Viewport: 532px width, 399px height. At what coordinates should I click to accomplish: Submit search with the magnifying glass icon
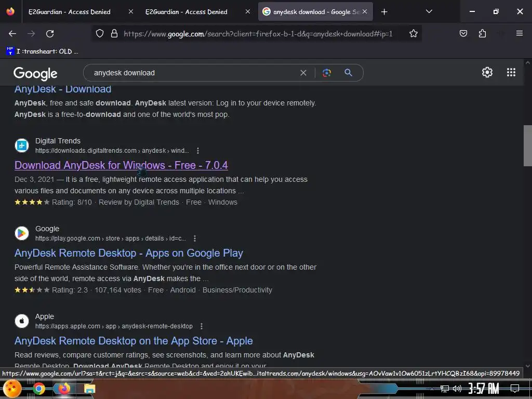point(348,72)
